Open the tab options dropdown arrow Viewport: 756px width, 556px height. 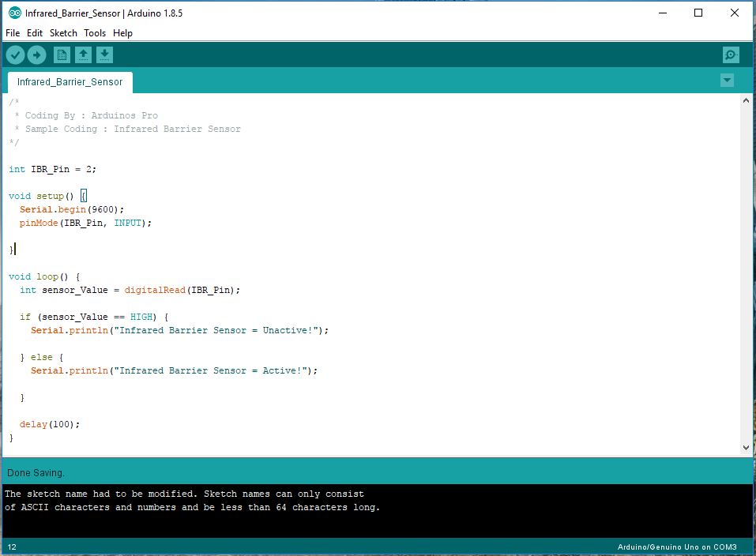(726, 80)
